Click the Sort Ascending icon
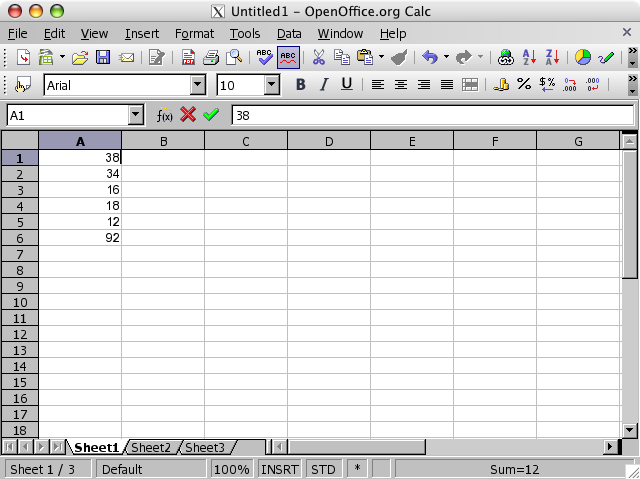The height and width of the screenshot is (479, 640). tap(530, 58)
